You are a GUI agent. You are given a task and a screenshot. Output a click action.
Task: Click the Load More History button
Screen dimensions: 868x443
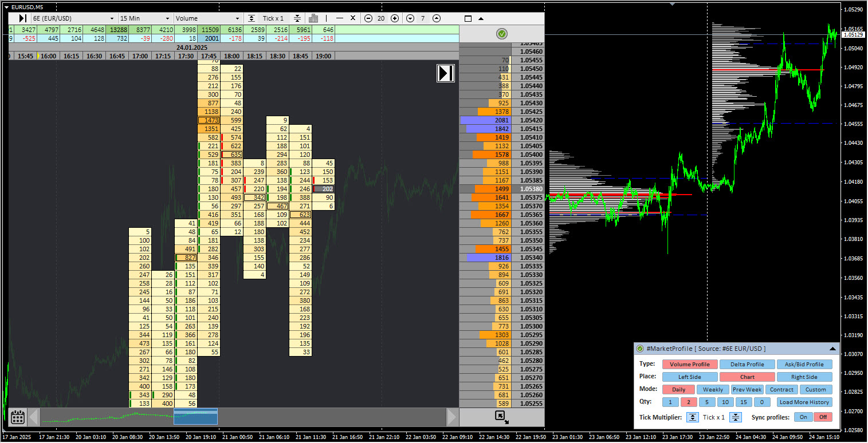coord(804,402)
